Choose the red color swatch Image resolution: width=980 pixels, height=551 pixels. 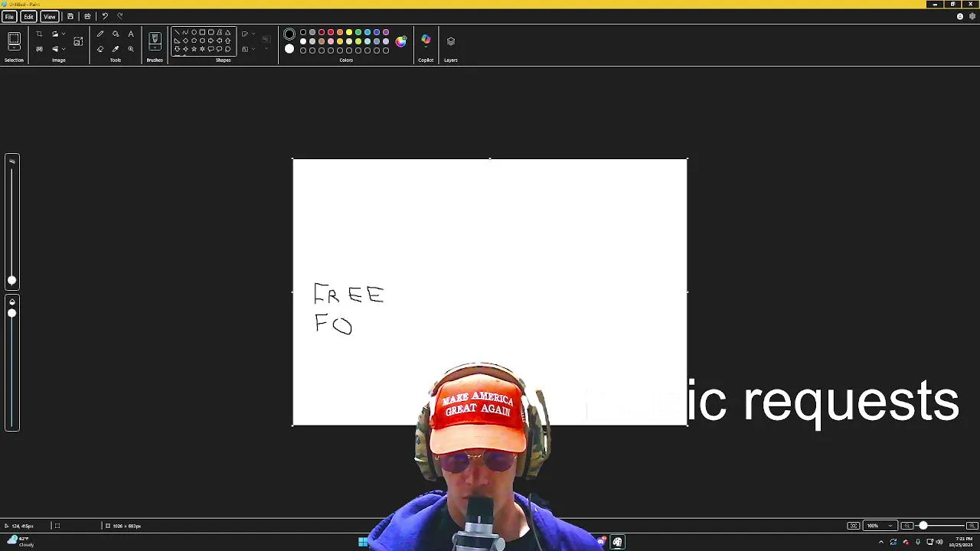tap(331, 33)
